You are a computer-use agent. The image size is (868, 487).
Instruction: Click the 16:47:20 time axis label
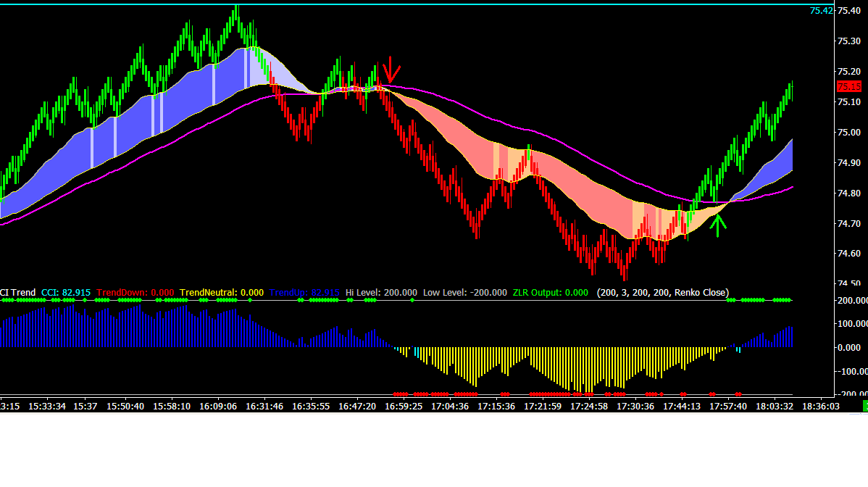click(x=357, y=407)
